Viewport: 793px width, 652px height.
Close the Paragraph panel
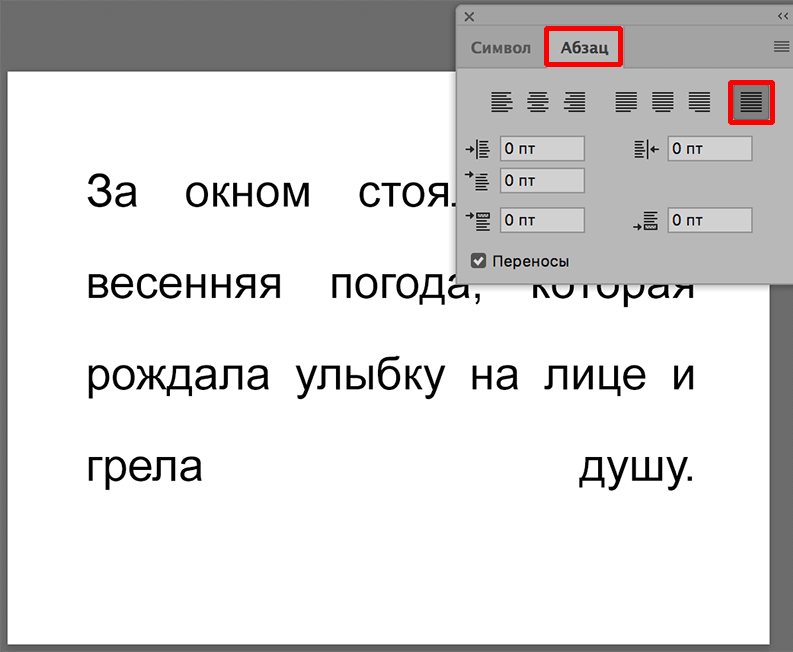[469, 17]
